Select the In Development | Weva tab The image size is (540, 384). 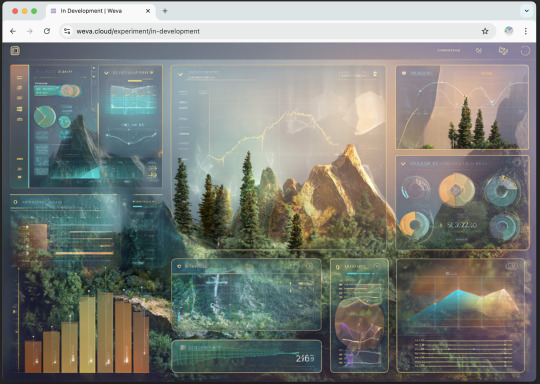pos(101,11)
